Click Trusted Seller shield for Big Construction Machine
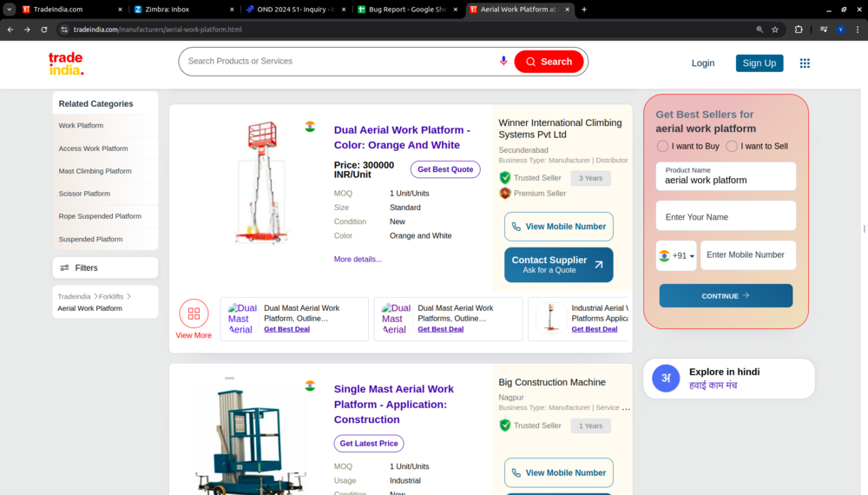Image resolution: width=868 pixels, height=495 pixels. tap(505, 426)
